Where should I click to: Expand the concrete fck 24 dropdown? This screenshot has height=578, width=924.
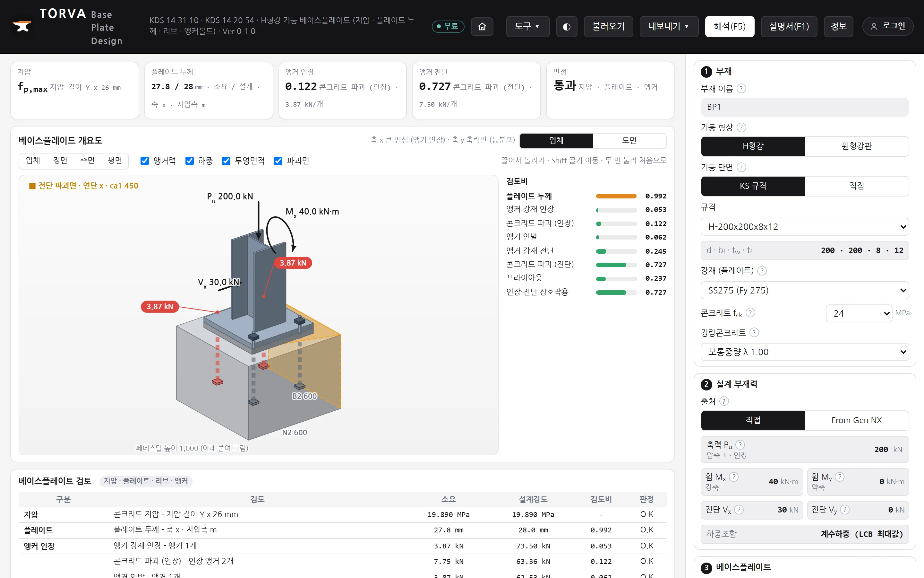859,313
